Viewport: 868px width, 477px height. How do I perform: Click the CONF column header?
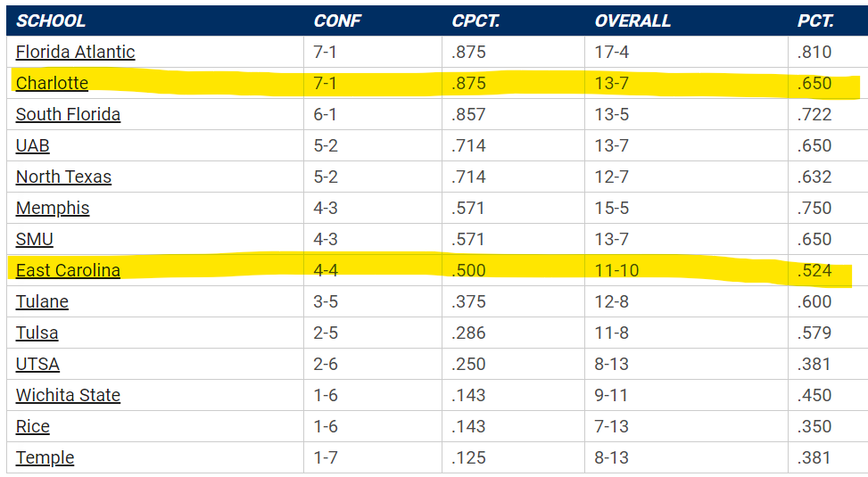point(335,21)
